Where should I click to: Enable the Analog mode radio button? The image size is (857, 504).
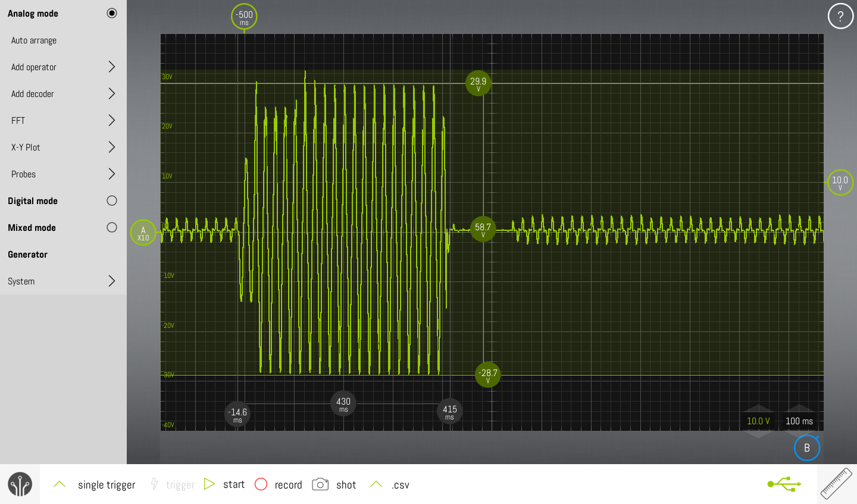[111, 13]
